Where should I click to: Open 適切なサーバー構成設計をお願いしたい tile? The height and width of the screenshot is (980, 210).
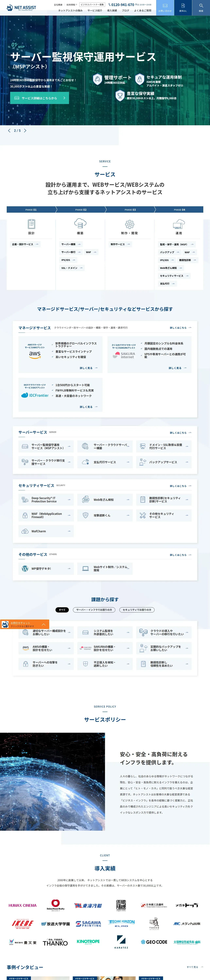click(46, 632)
